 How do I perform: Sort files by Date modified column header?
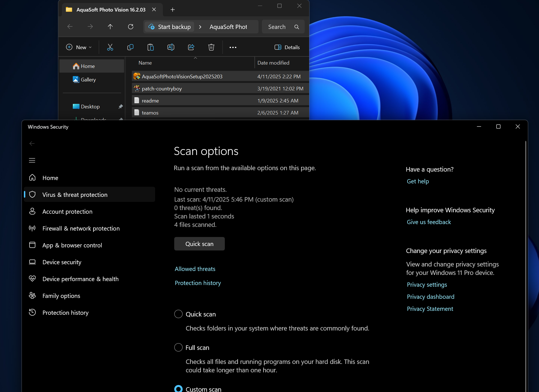pos(273,63)
